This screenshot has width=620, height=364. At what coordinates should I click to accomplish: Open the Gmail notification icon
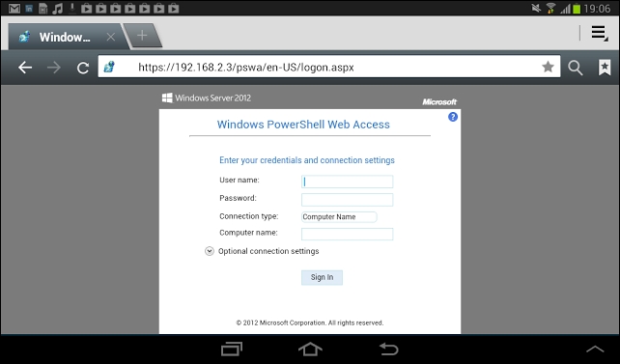coord(14,8)
